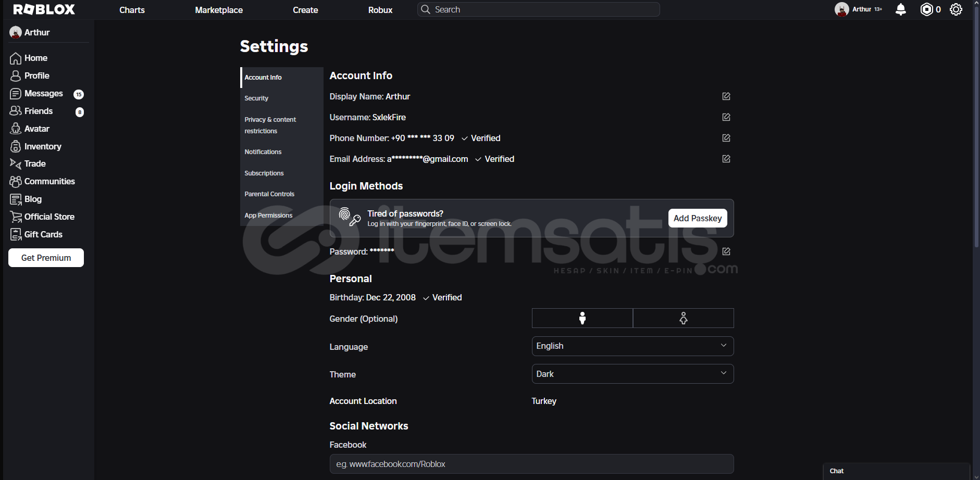Open Messages from the sidebar
This screenshot has width=980, height=480.
point(37,93)
